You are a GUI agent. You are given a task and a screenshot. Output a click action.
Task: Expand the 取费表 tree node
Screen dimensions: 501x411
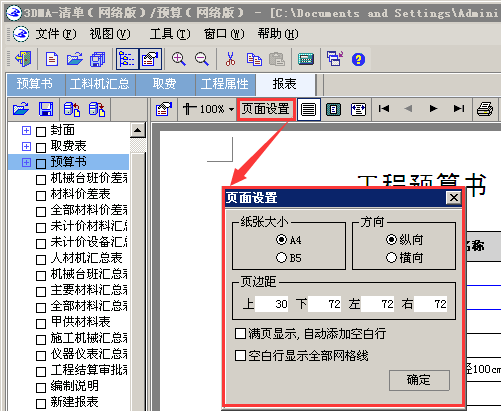coord(26,146)
